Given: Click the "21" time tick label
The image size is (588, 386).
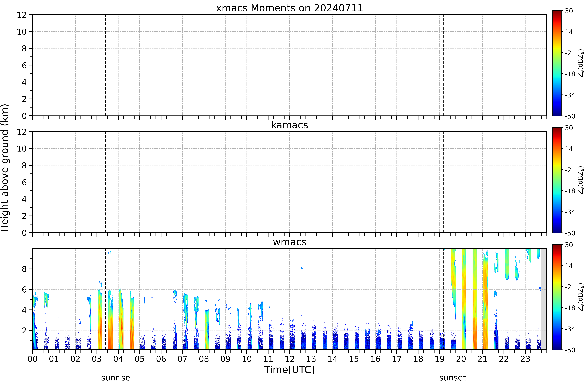Looking at the screenshot, I should [x=483, y=359].
